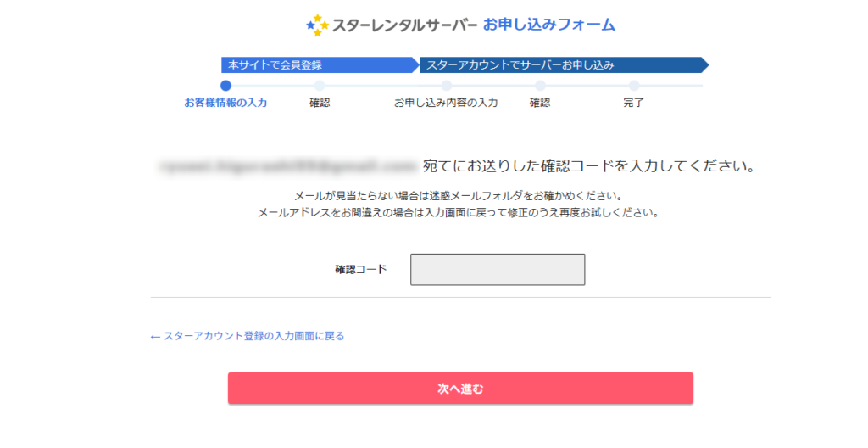This screenshot has width=868, height=448.
Task: Select the スターアカウントでサーバーお申し込み arrow banner
Action: (x=564, y=64)
